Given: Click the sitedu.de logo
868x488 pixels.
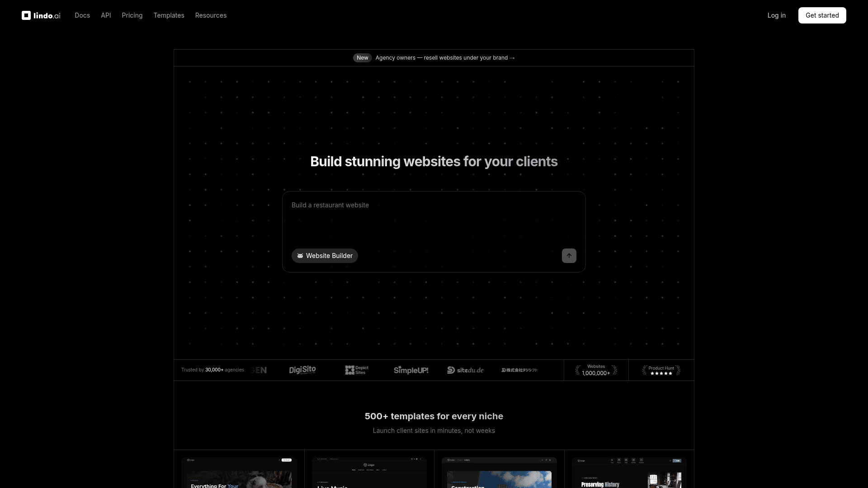Looking at the screenshot, I should pyautogui.click(x=465, y=370).
